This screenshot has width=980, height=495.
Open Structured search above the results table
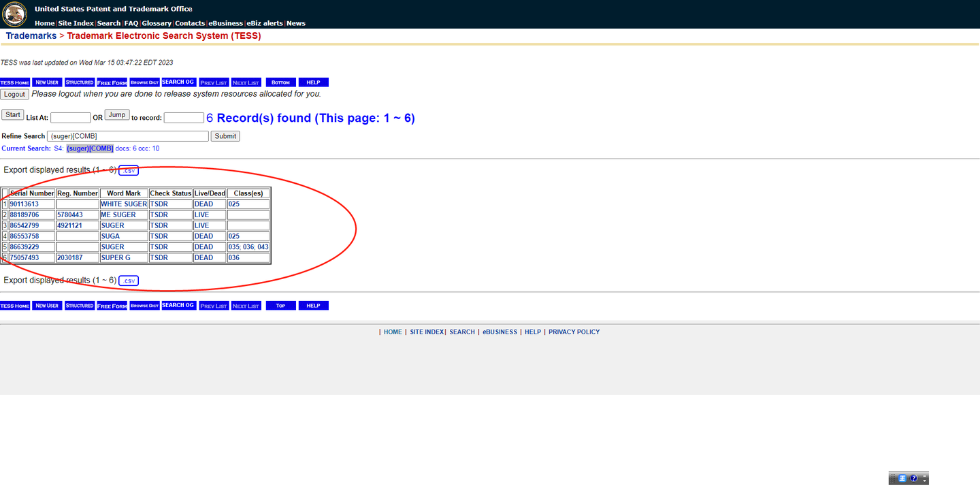[x=80, y=82]
